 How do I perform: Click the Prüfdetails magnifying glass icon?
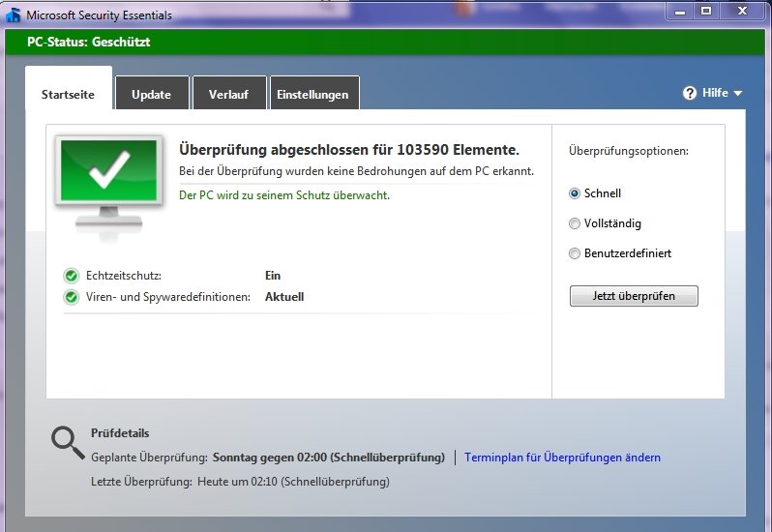pyautogui.click(x=68, y=441)
